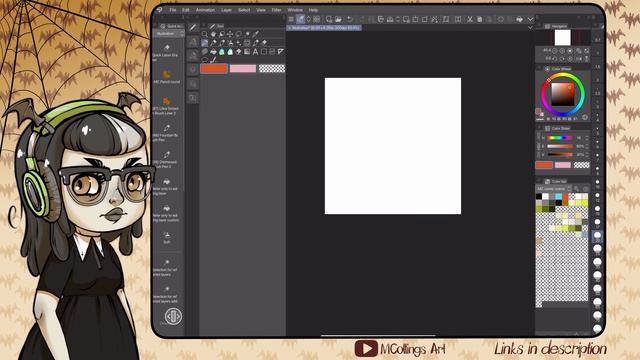Toggle the color space switch icon on Color Wheel
The height and width of the screenshot is (360, 640).
pos(585,118)
